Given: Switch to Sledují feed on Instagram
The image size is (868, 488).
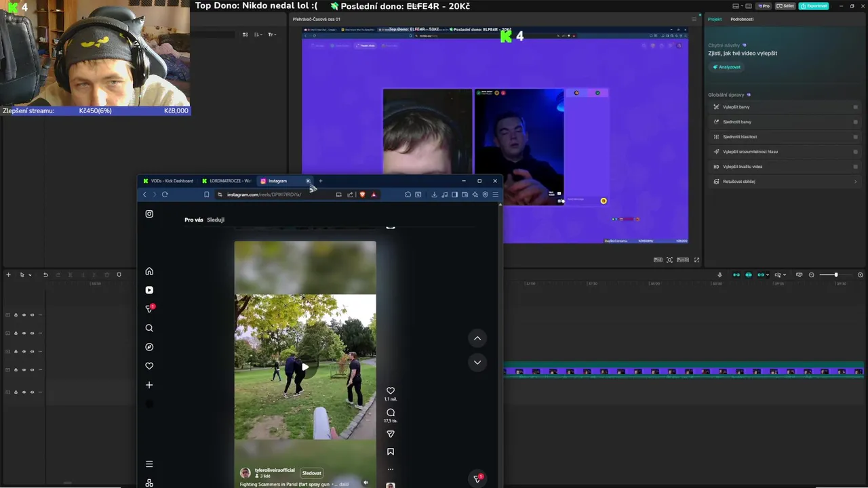Looking at the screenshot, I should pos(216,220).
